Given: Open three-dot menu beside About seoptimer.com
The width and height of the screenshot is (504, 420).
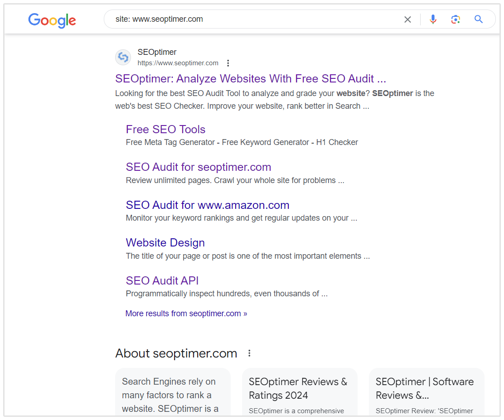Looking at the screenshot, I should click(x=249, y=353).
